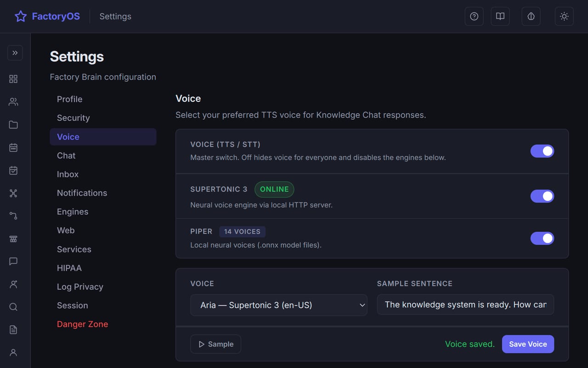
Task: Open the Danger Zone section
Action: point(103,324)
